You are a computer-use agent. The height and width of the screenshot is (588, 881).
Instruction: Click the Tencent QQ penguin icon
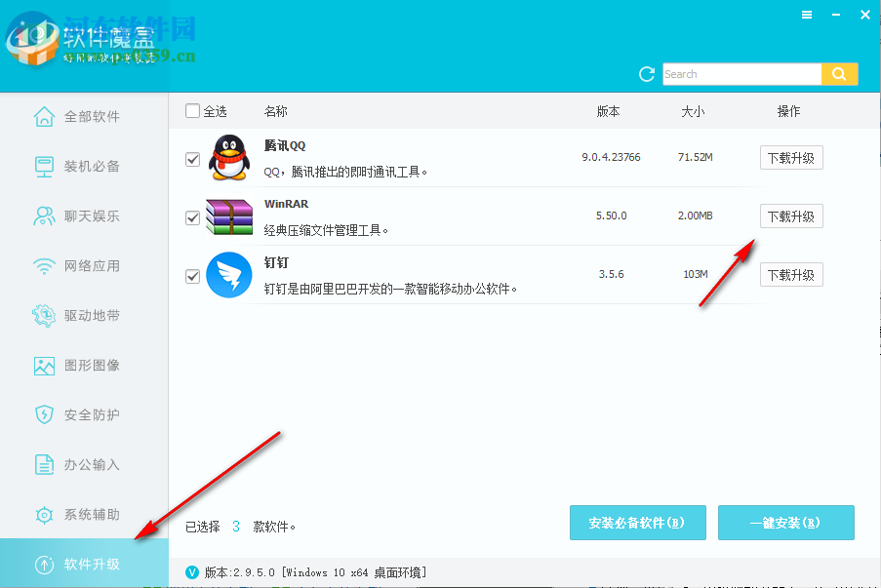click(x=229, y=158)
